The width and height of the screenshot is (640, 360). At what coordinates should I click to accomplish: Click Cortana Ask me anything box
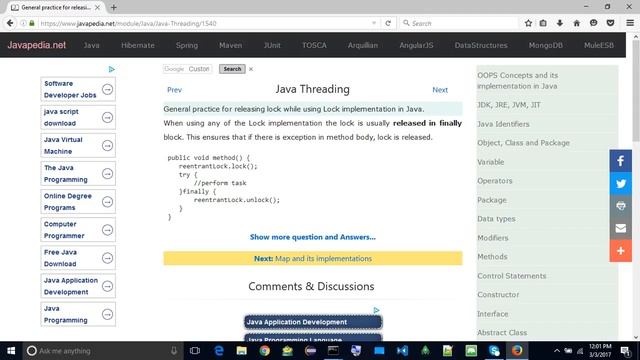pyautogui.click(x=101, y=351)
